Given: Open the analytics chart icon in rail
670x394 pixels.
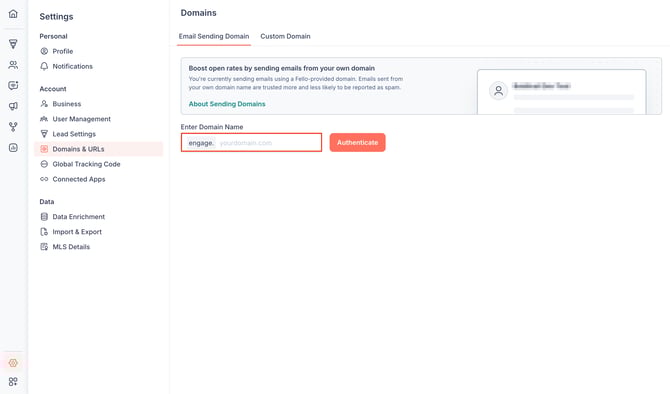Looking at the screenshot, I should [13, 148].
